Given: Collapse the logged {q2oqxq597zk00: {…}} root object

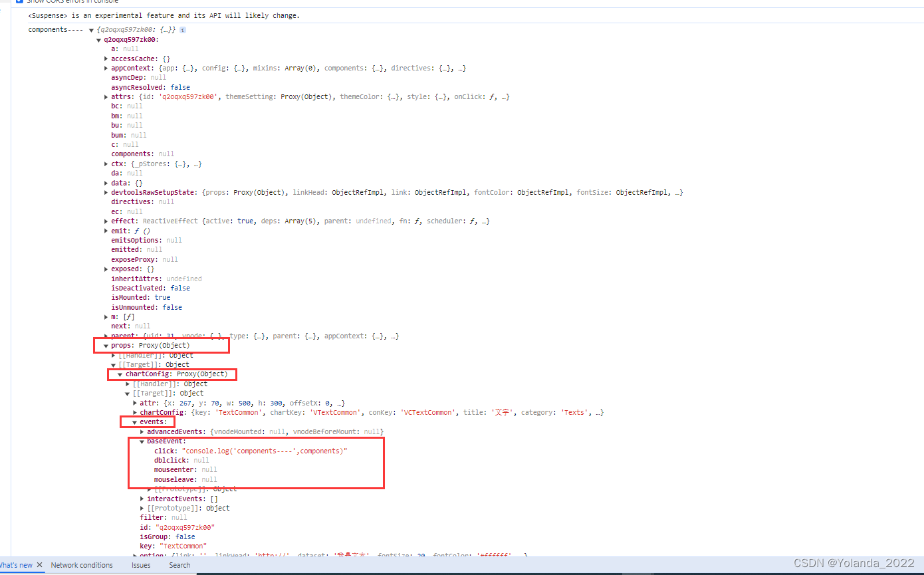Looking at the screenshot, I should (x=91, y=30).
